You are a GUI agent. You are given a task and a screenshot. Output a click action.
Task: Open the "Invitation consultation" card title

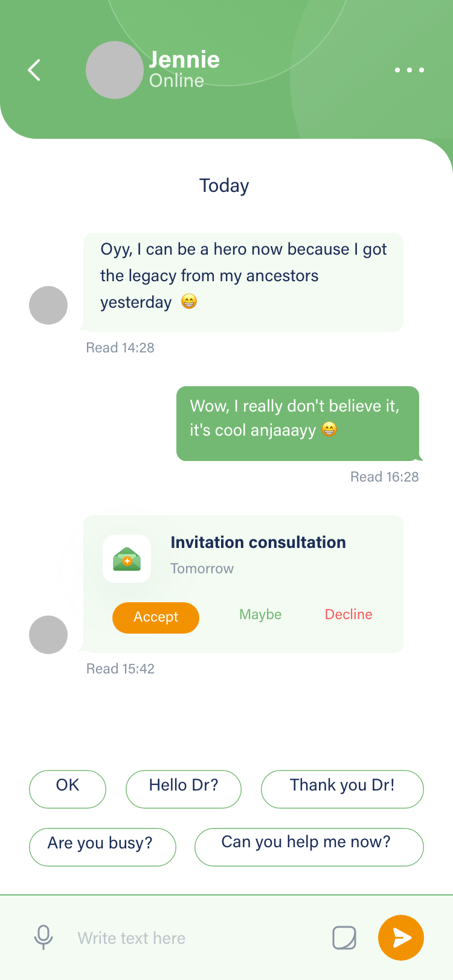click(258, 542)
